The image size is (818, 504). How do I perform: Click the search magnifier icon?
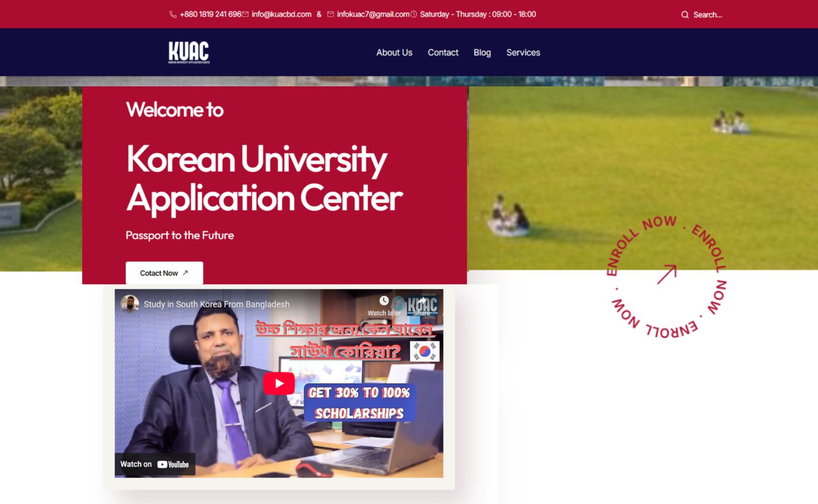pyautogui.click(x=685, y=15)
